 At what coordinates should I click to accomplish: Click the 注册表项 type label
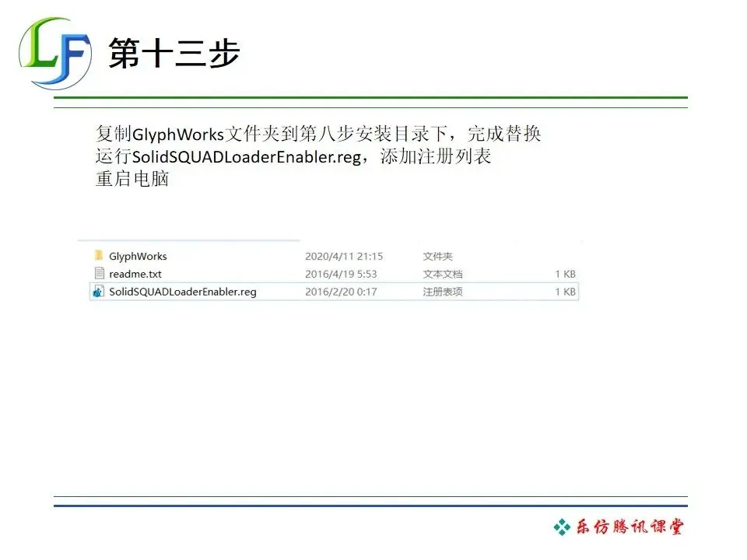(443, 292)
